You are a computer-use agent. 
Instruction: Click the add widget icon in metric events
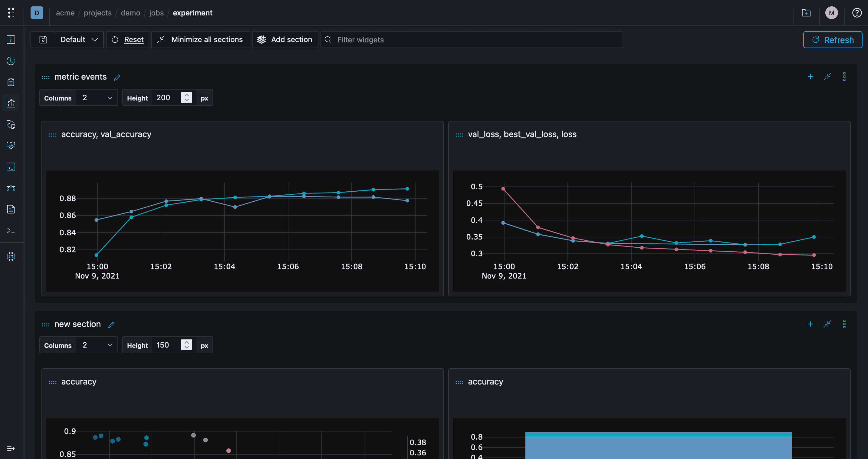pos(810,76)
